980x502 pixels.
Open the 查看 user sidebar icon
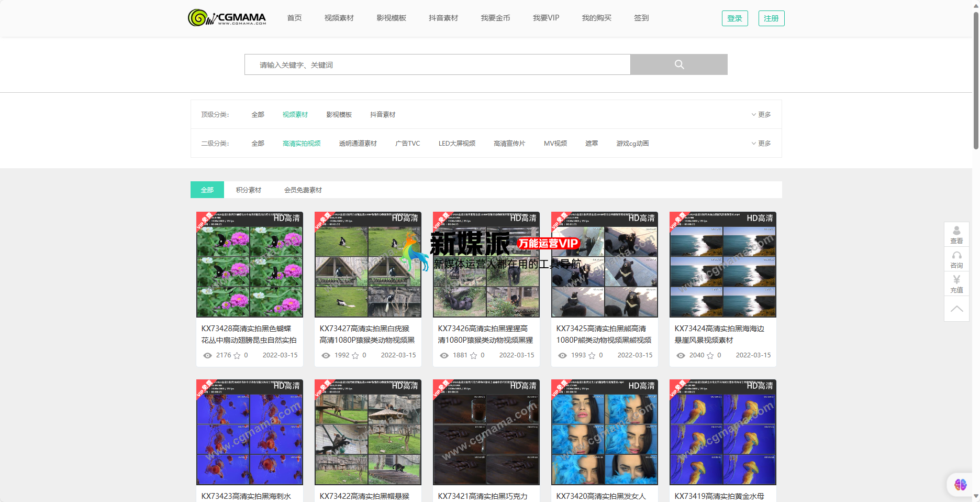(956, 234)
